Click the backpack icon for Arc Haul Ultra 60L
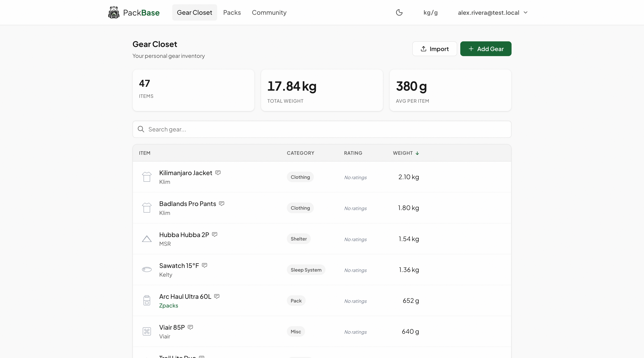The width and height of the screenshot is (644, 358). click(147, 301)
